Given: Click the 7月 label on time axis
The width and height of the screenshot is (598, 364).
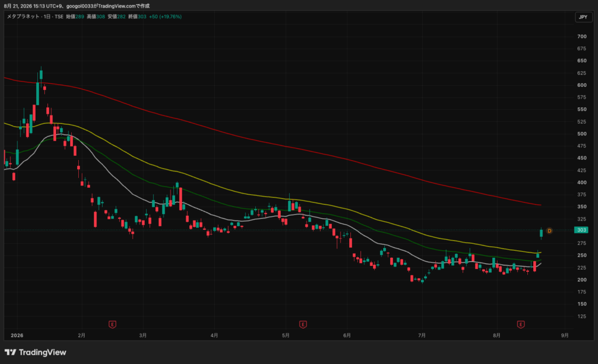Looking at the screenshot, I should pyautogui.click(x=422, y=335).
